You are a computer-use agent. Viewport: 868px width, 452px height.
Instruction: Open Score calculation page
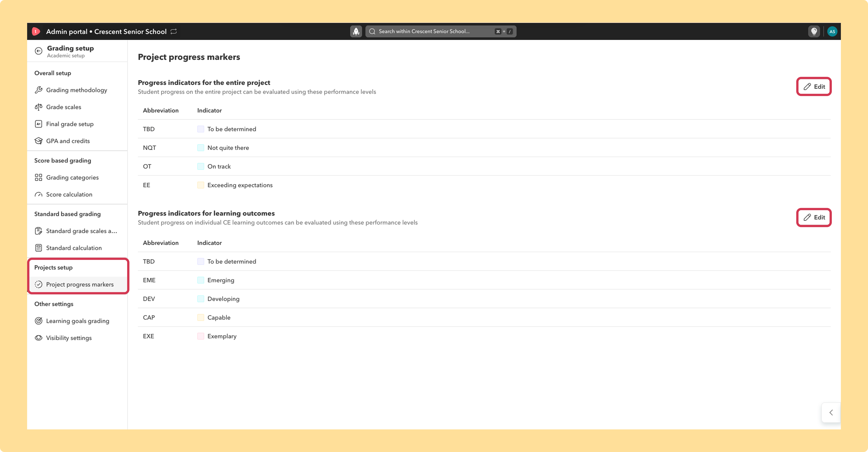click(77, 194)
